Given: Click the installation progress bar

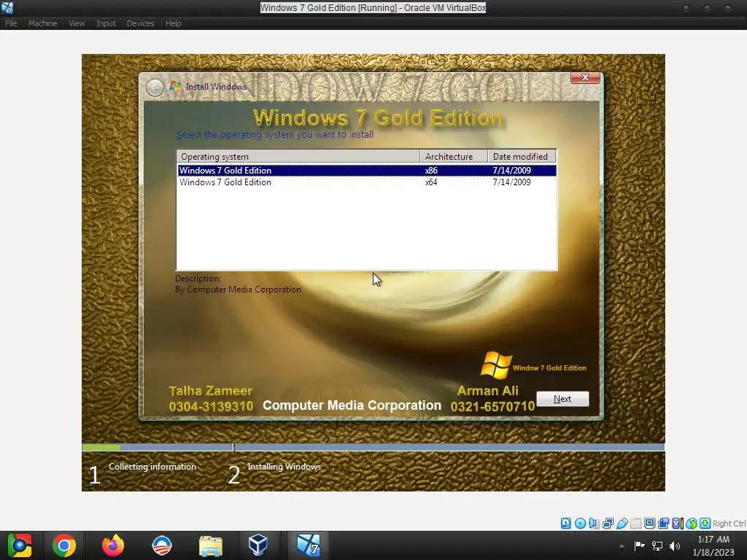Looking at the screenshot, I should point(373,447).
